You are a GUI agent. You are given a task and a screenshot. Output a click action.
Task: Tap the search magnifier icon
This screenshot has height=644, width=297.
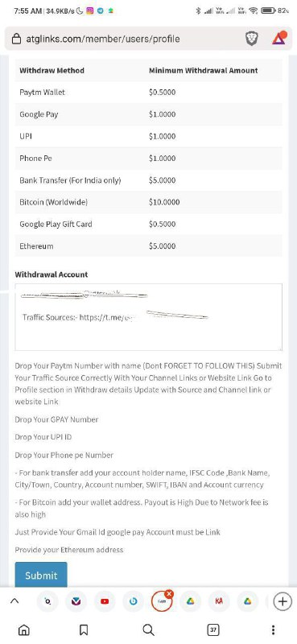148,630
